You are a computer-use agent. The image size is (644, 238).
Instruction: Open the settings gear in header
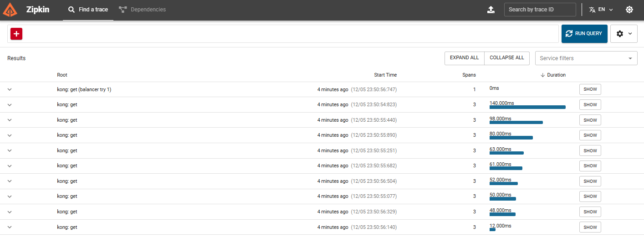tap(629, 10)
